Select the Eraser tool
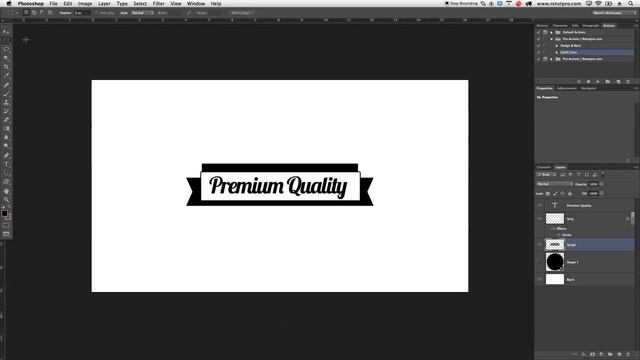Viewport: 640px width, 360px height. tap(6, 120)
